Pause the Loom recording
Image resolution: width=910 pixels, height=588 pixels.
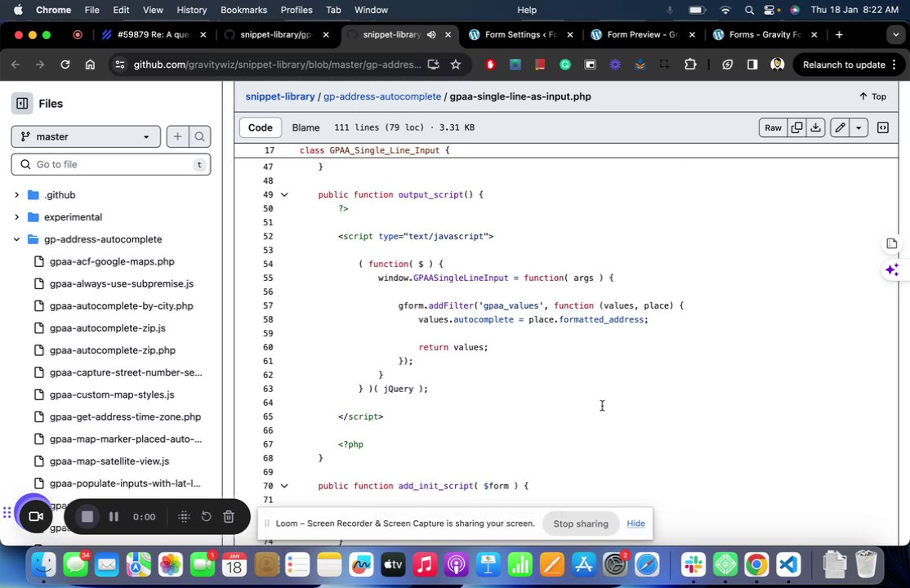pos(114,516)
